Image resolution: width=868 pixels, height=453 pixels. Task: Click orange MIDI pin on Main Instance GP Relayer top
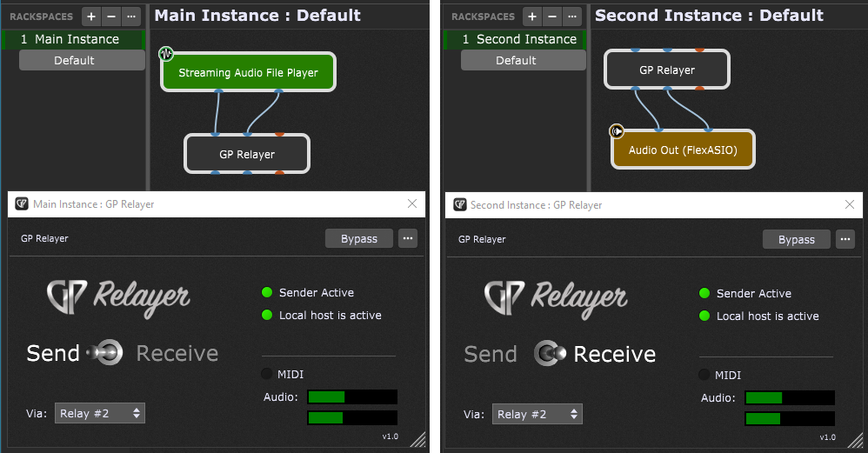(279, 135)
